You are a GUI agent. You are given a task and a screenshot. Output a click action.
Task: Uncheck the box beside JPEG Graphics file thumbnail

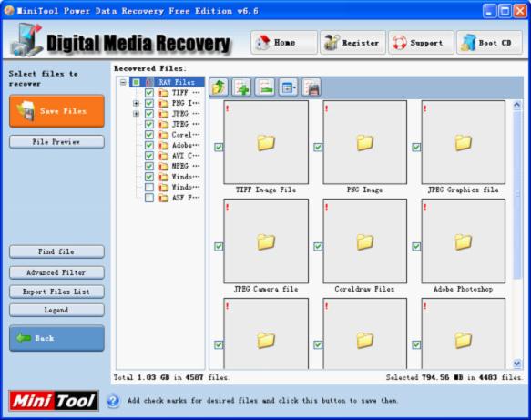click(x=416, y=147)
